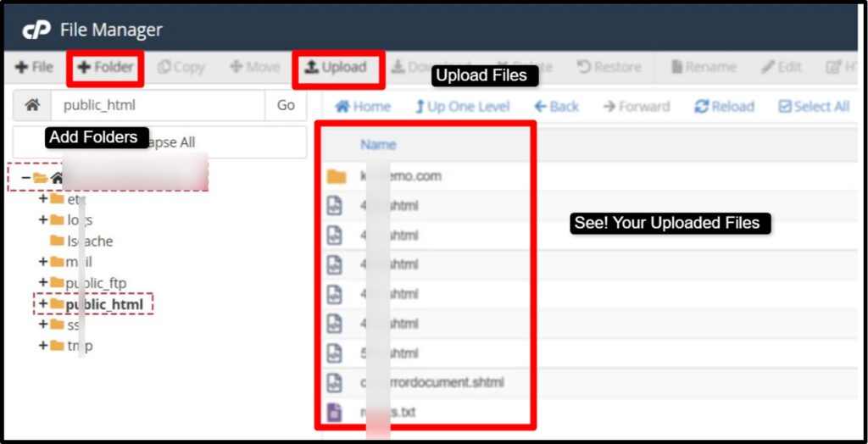Click the +Folder toolbar button
This screenshot has width=868, height=444.
tap(105, 68)
